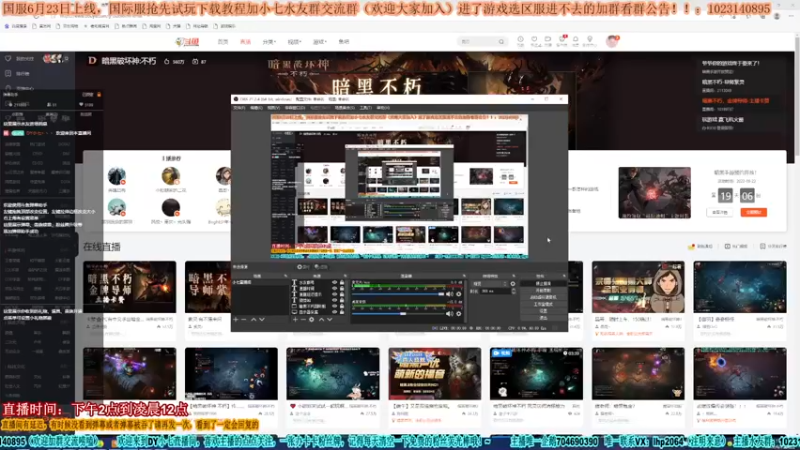The width and height of the screenshot is (800, 450).
Task: Click 属性 properties button above OBS docks
Action: 304,267
